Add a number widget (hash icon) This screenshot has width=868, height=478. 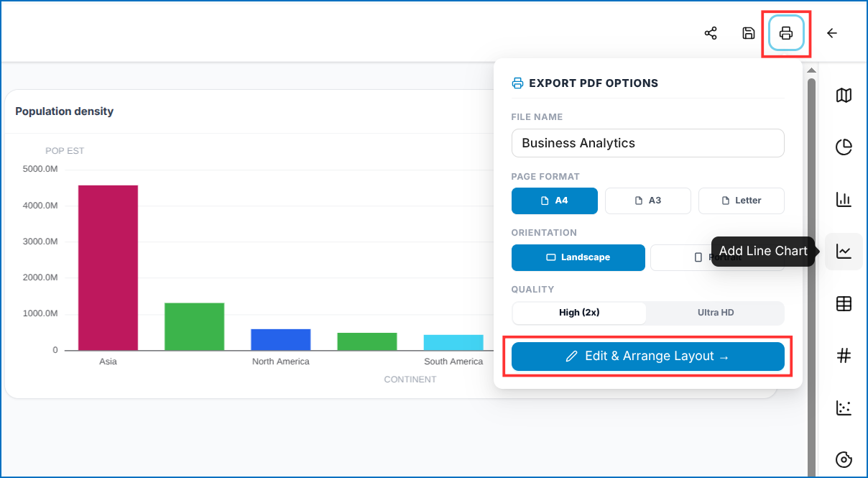point(844,355)
